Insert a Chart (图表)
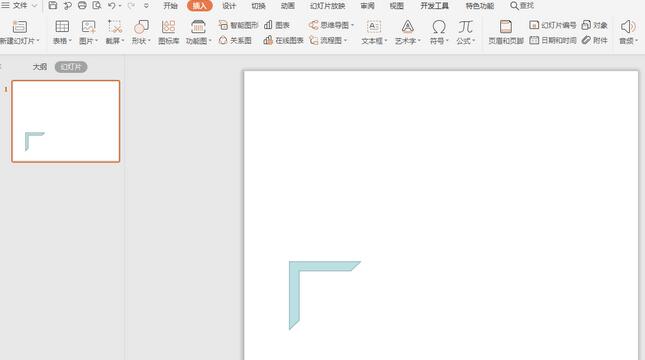 click(x=277, y=25)
